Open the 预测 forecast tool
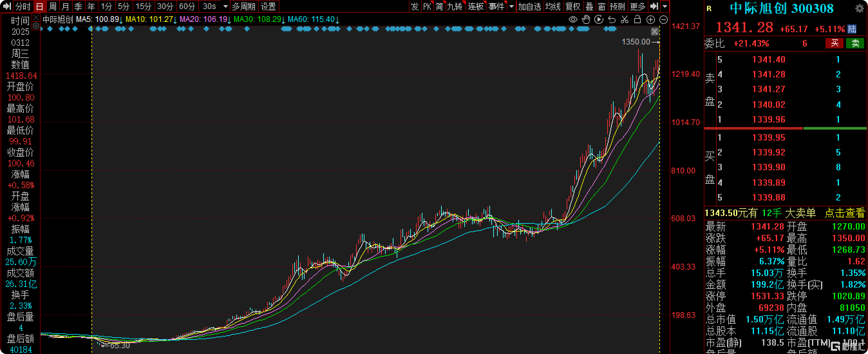The height and width of the screenshot is (354, 868). (x=617, y=6)
